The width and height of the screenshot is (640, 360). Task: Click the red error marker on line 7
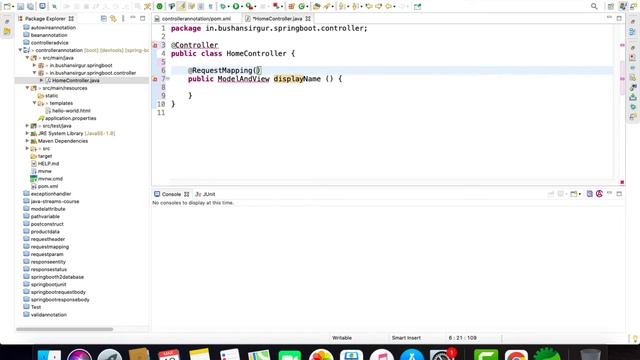click(x=155, y=79)
